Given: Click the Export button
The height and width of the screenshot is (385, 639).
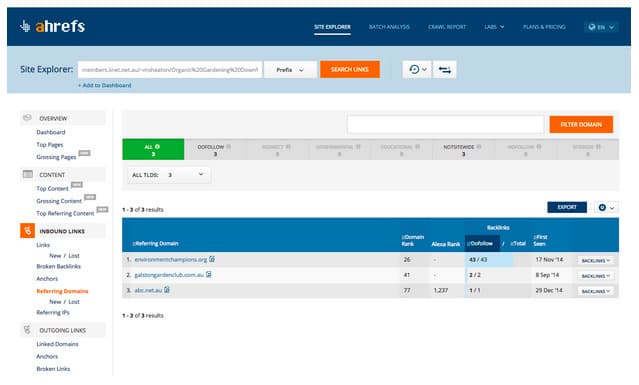Looking at the screenshot, I should pos(567,207).
